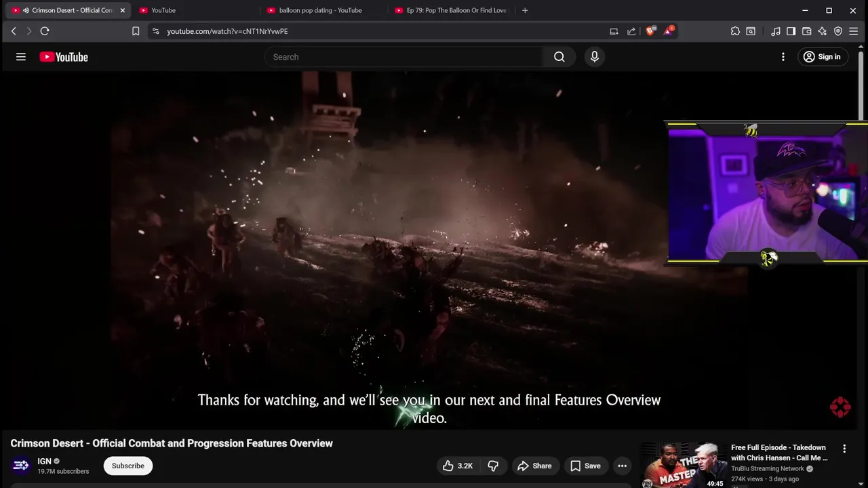Click the IGN watermark on the video
This screenshot has width=868, height=488.
(x=840, y=407)
